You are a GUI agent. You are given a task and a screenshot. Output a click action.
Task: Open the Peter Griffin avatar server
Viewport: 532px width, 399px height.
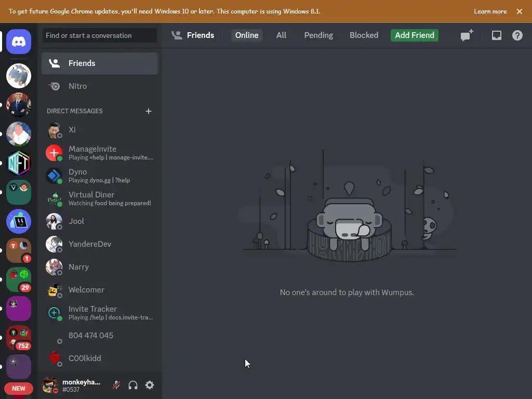pyautogui.click(x=19, y=134)
